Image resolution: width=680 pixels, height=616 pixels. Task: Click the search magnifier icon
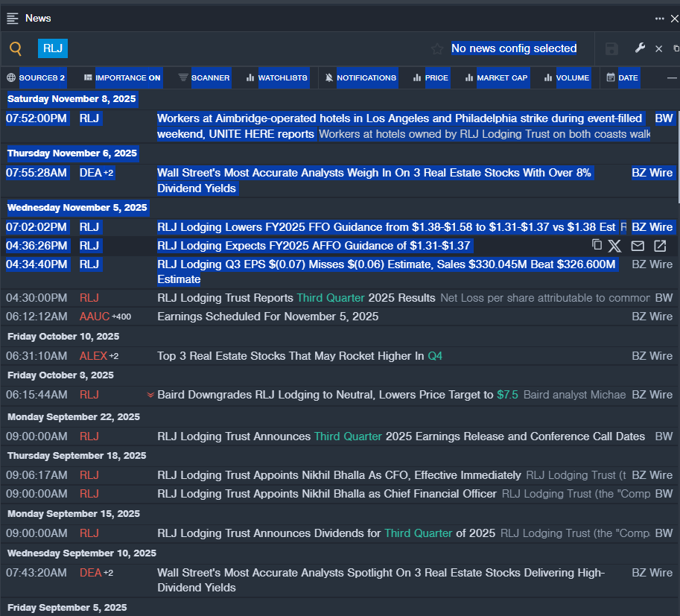pyautogui.click(x=16, y=49)
